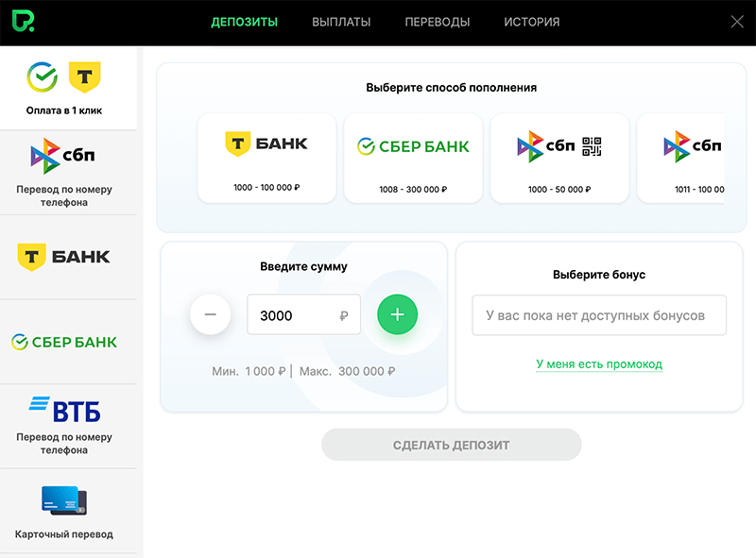
Task: Select Оплата в 1 клик sidebar option
Action: tap(68, 88)
